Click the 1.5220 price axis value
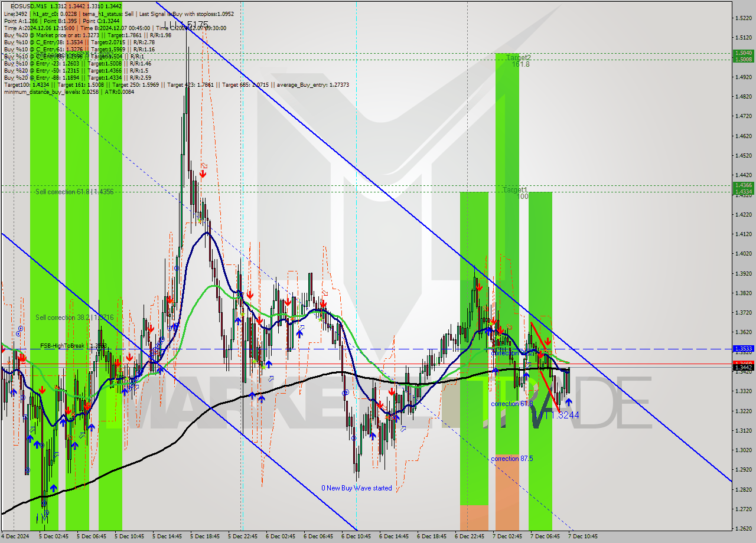Viewport: 756px width, 543px height. (743, 18)
